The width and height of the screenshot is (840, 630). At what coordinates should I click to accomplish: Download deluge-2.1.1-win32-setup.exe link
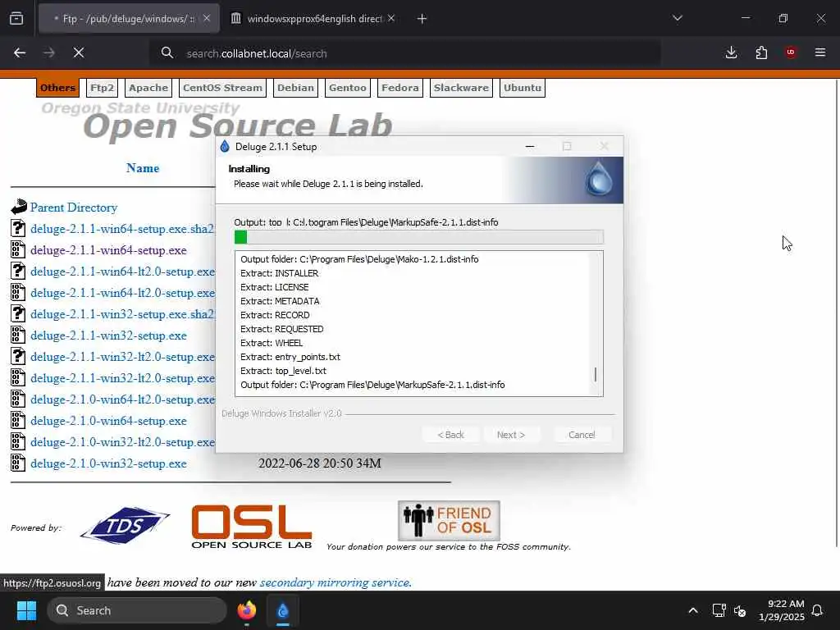[x=109, y=336]
